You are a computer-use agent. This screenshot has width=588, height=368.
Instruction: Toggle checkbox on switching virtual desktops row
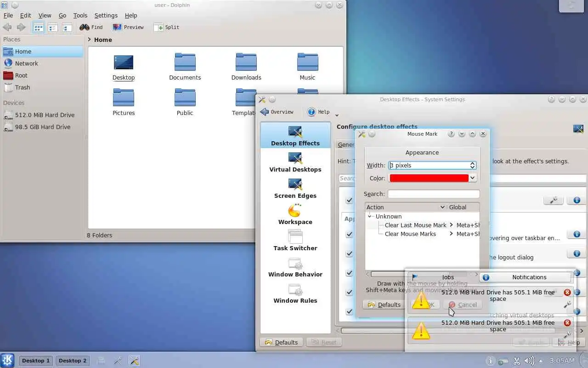pos(350,311)
